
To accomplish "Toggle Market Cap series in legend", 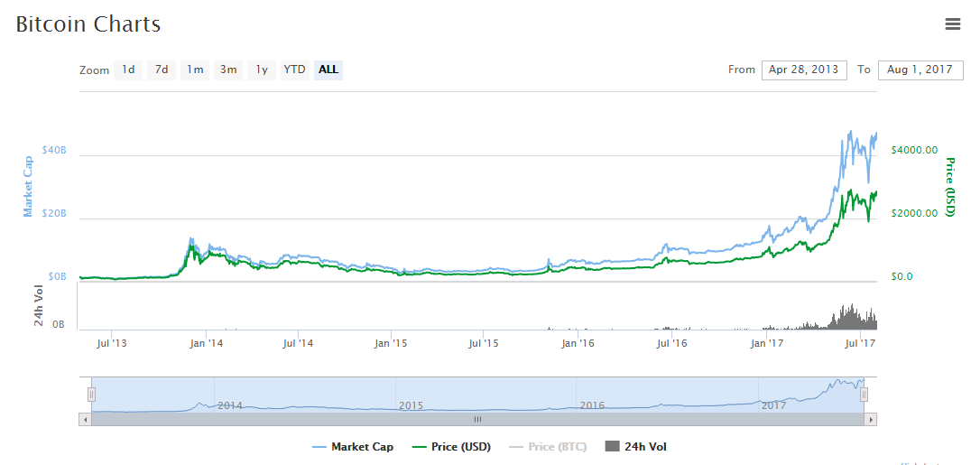I will pos(353,447).
